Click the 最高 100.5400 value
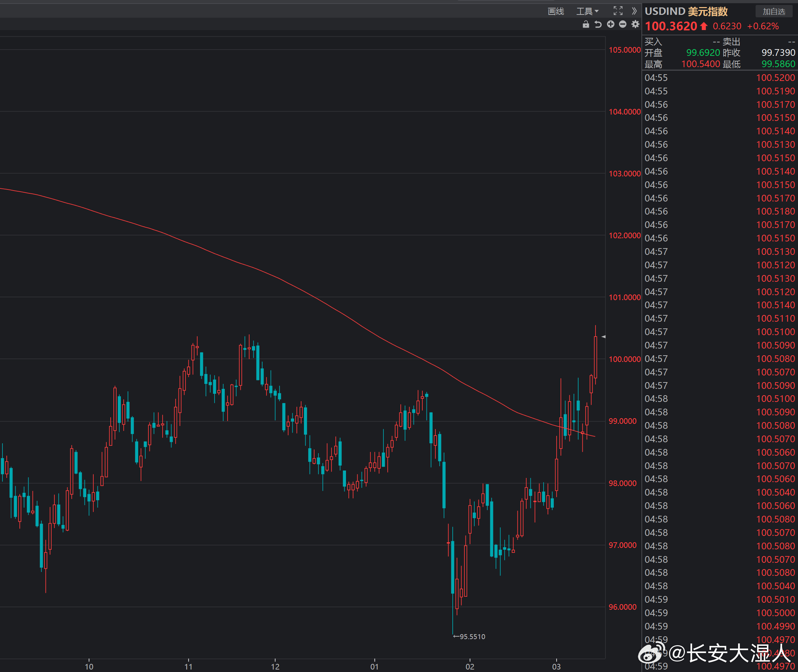 tap(700, 64)
